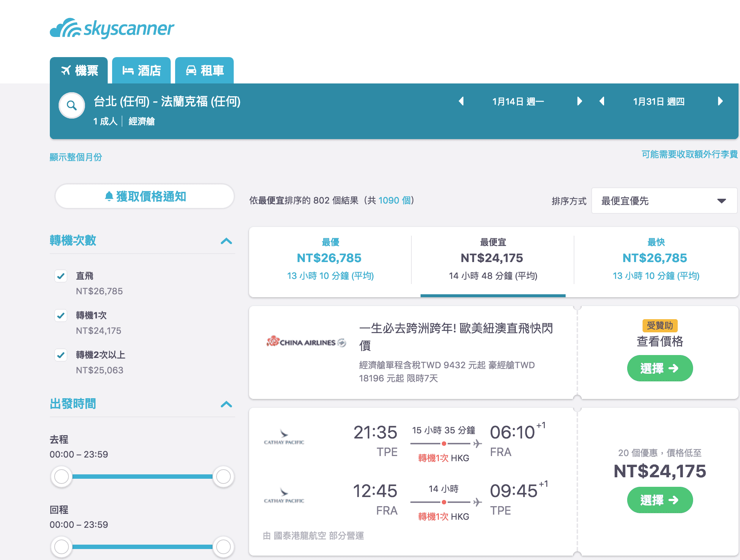Collapse the 出發時間 filter section
This screenshot has width=740, height=560.
[x=226, y=404]
